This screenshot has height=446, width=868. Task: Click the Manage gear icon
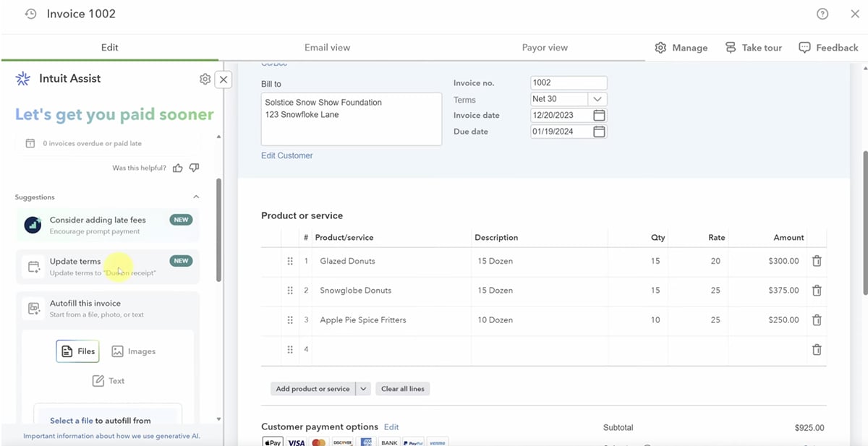click(660, 47)
